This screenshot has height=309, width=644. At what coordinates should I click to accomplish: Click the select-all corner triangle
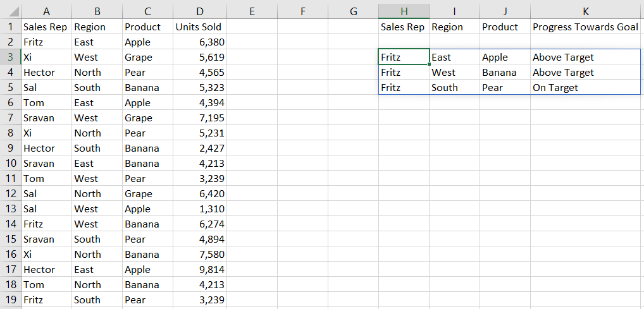click(x=14, y=11)
